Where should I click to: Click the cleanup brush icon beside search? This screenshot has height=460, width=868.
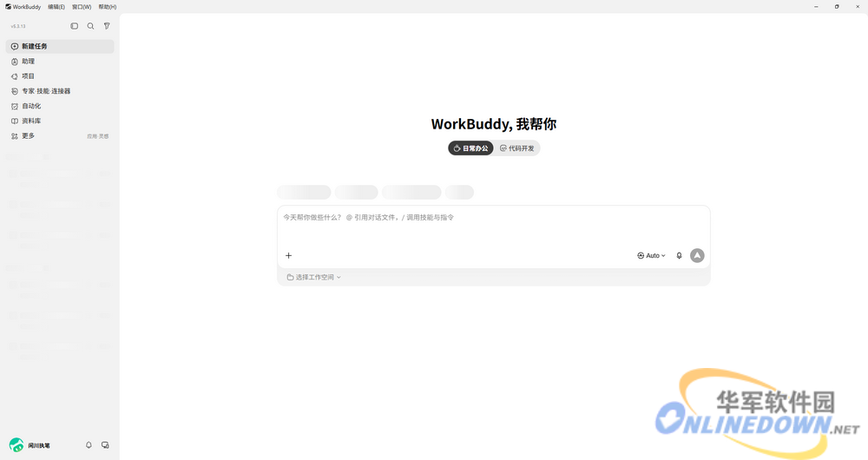(x=107, y=26)
